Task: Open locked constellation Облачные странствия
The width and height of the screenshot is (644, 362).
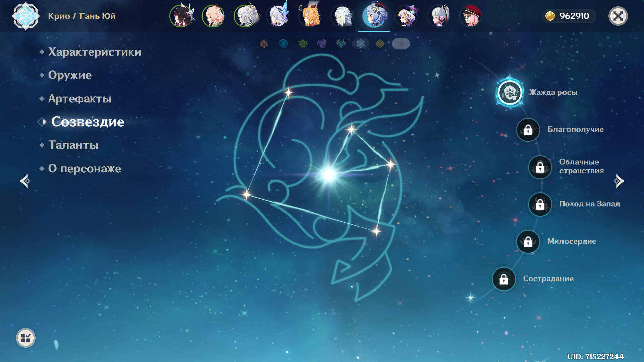Action: point(540,167)
